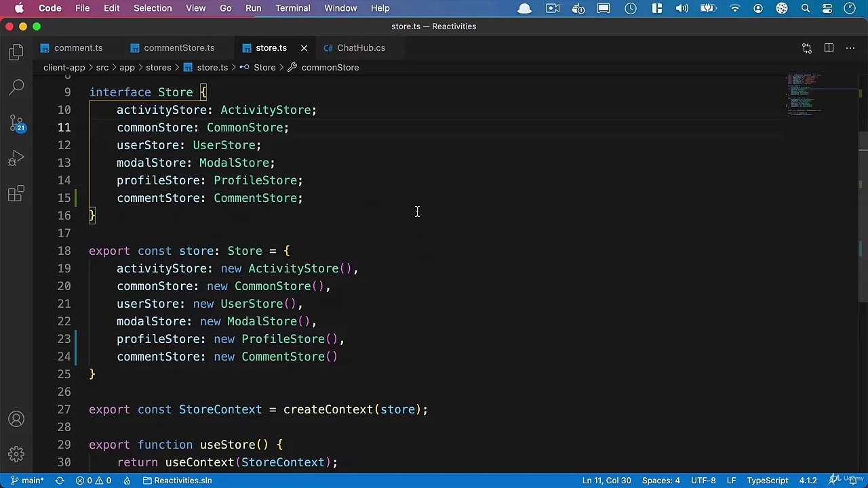The image size is (868, 488).
Task: Click on CommonStore type on line 11
Action: pyautogui.click(x=244, y=127)
